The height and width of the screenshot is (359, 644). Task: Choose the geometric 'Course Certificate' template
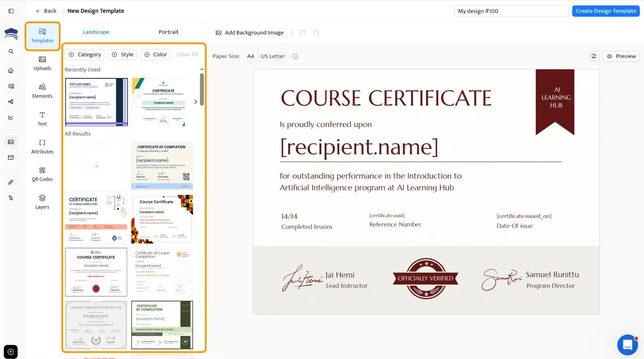pyautogui.click(x=162, y=219)
